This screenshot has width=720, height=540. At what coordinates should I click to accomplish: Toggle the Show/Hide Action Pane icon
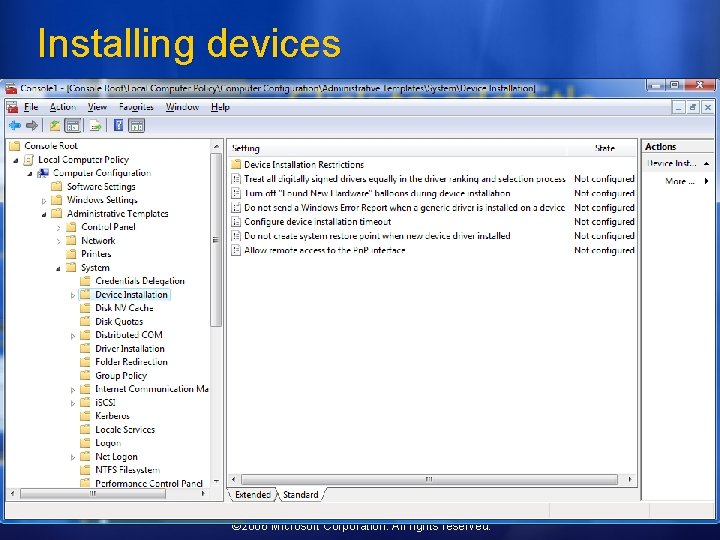[136, 125]
